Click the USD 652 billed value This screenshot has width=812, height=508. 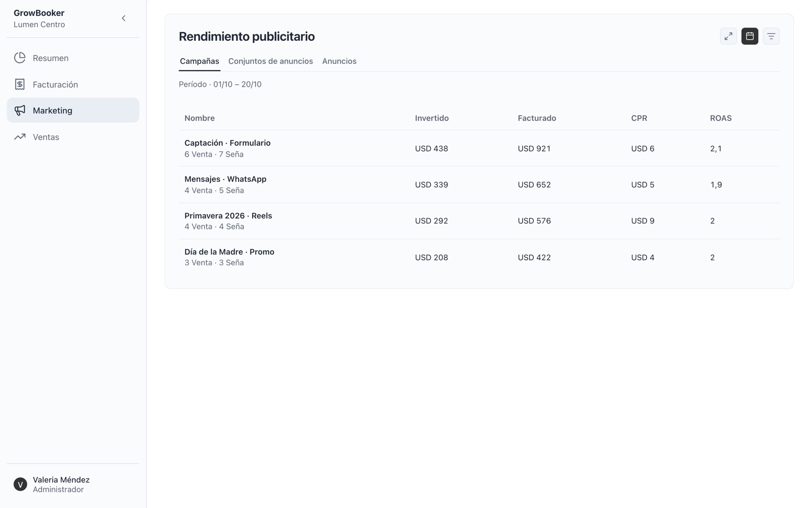pyautogui.click(x=534, y=185)
